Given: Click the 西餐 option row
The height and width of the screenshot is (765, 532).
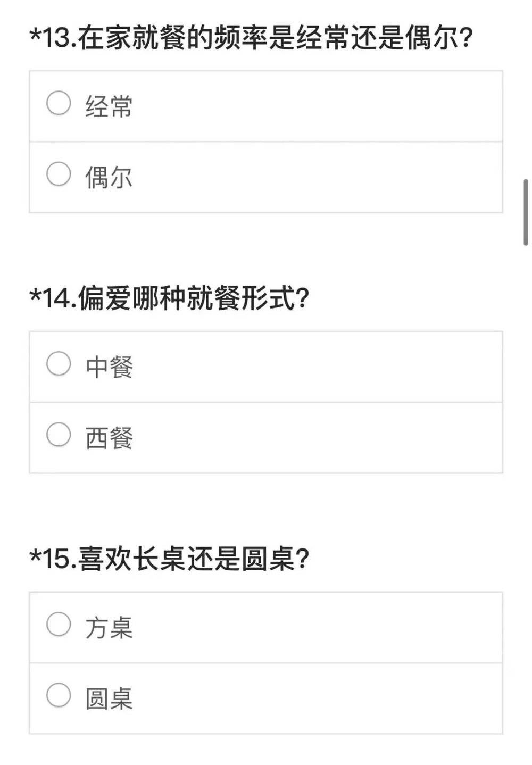Looking at the screenshot, I should pos(266,436).
